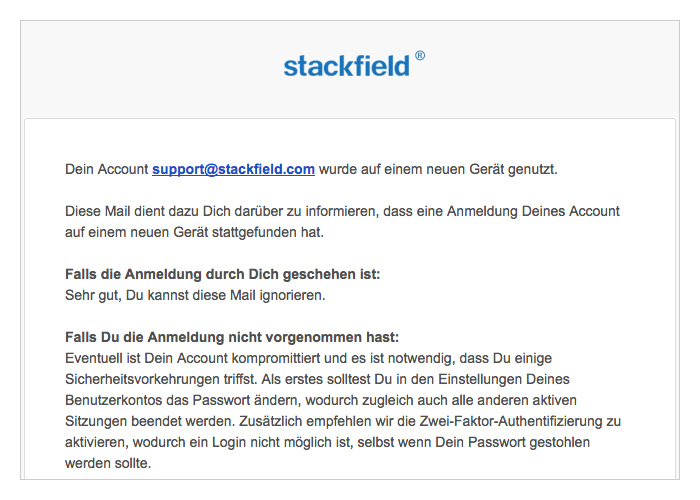Click the line starting 'Diese Mail dient dazu'
The image size is (700, 500).
(342, 211)
